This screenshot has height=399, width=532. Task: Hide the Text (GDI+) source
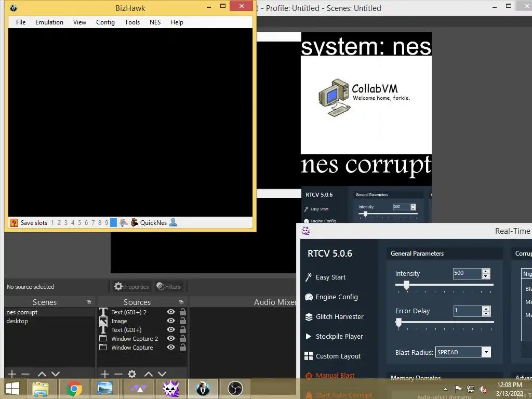tap(171, 329)
